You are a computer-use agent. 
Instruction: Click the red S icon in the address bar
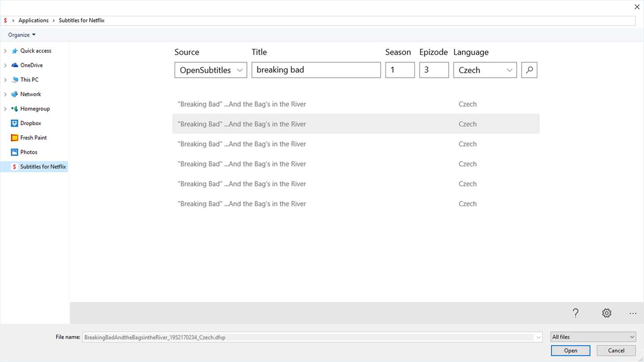coord(5,21)
